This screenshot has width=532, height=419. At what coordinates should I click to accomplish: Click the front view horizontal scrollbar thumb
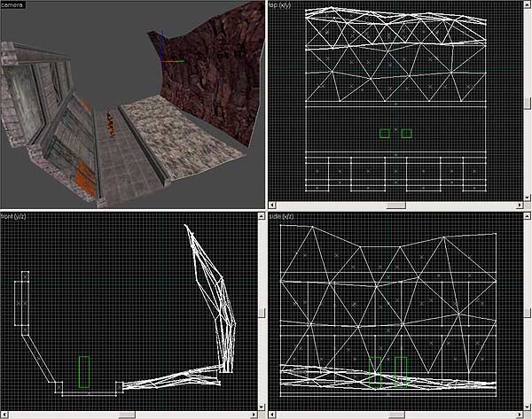coord(126,414)
